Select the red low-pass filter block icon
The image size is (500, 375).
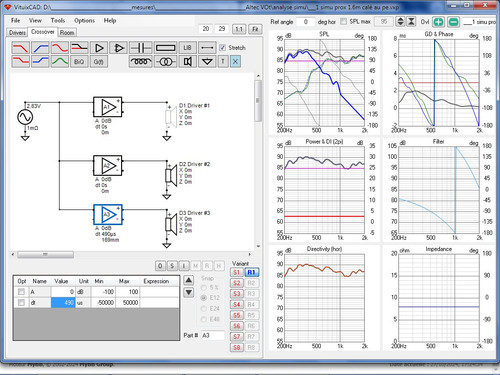pyautogui.click(x=20, y=48)
